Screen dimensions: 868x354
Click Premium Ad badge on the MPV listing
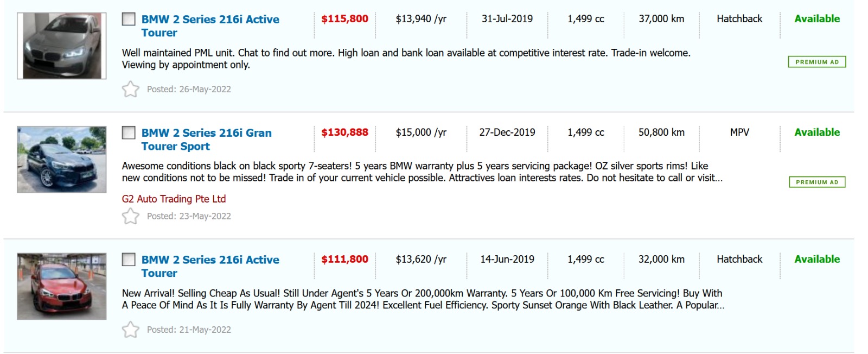[x=816, y=182]
